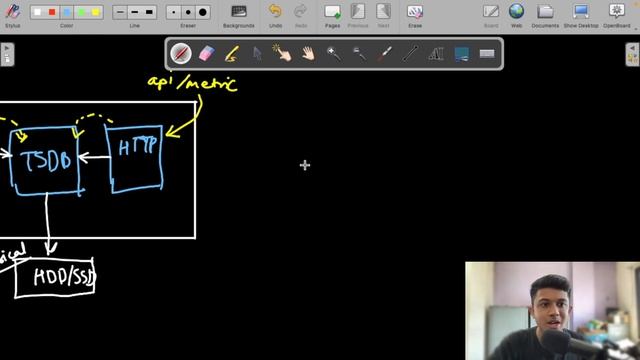
Task: Open Documents mode
Action: point(545,16)
